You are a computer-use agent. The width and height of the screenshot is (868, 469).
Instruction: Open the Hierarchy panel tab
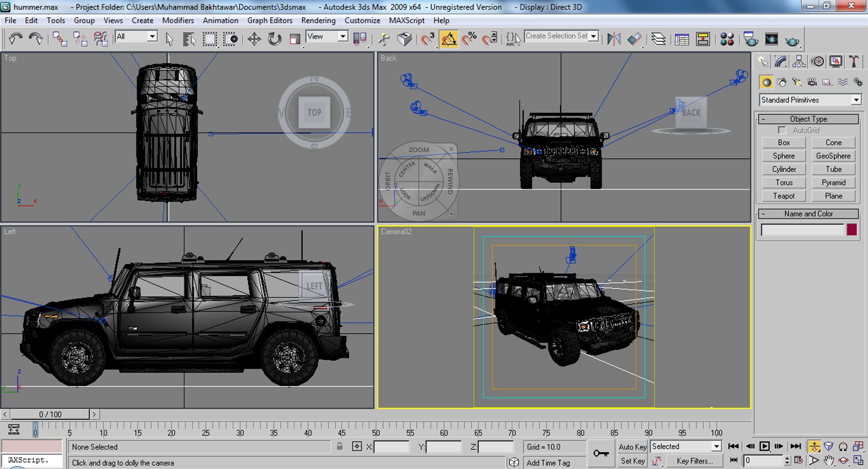pos(799,61)
